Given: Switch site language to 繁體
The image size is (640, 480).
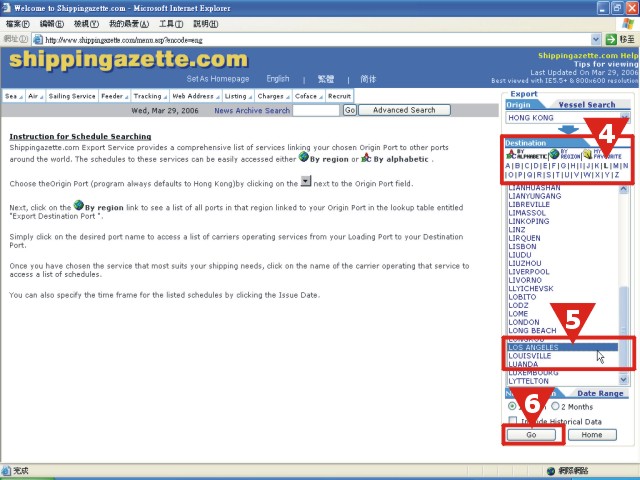Looking at the screenshot, I should 326,79.
